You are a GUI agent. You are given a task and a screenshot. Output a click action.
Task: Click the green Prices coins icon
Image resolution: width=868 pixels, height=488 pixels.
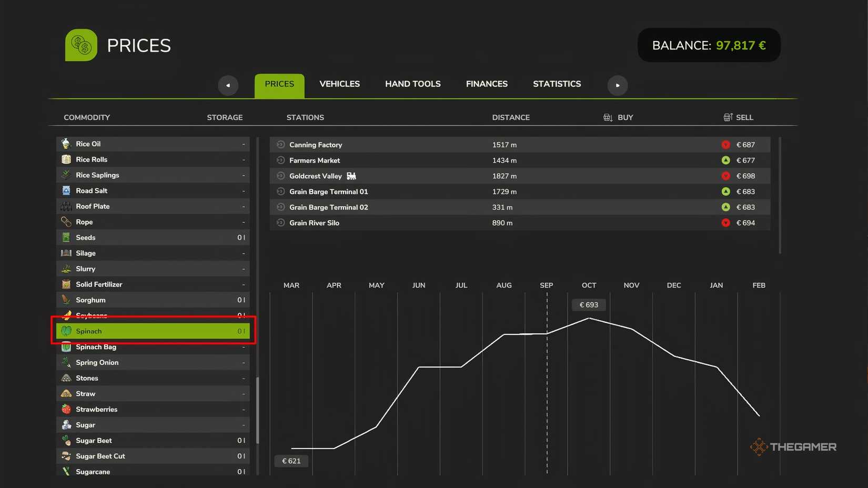point(81,45)
